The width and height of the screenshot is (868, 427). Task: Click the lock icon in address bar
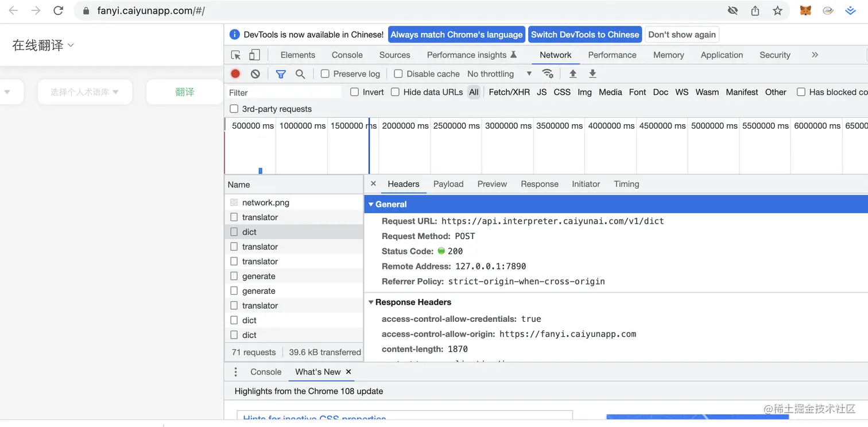[86, 11]
